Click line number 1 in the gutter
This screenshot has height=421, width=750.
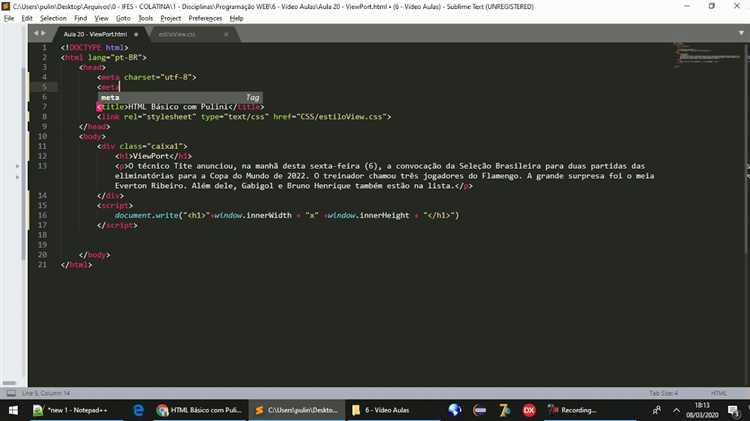pyautogui.click(x=44, y=47)
